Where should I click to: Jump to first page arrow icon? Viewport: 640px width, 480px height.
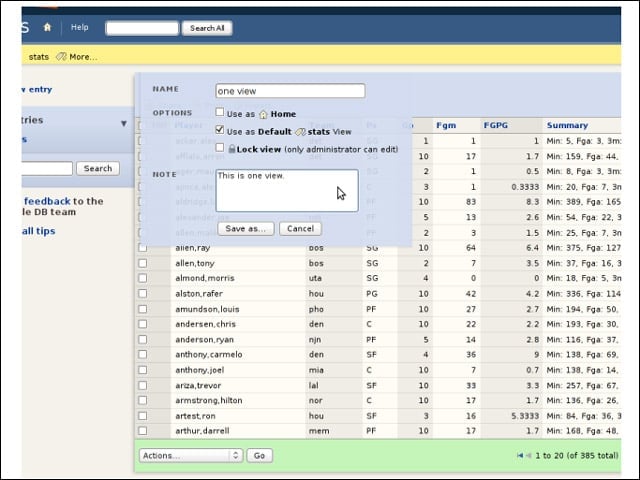520,456
